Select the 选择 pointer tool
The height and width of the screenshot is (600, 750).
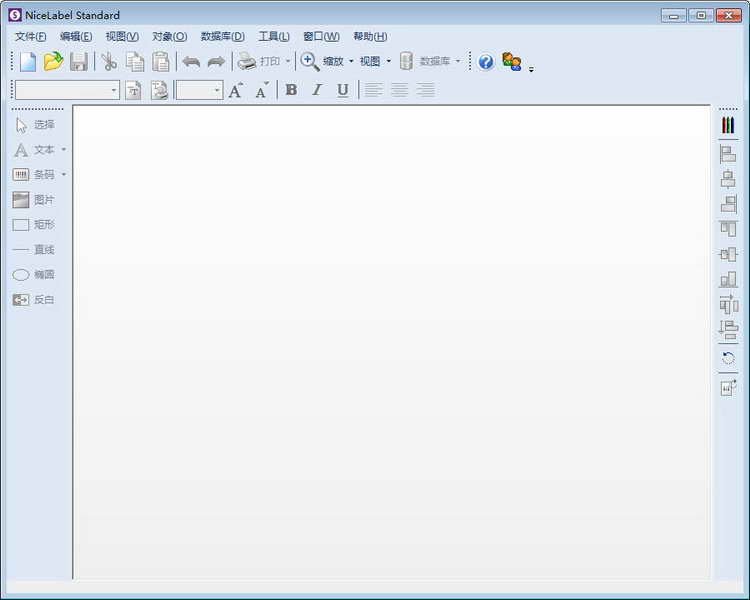(x=35, y=125)
